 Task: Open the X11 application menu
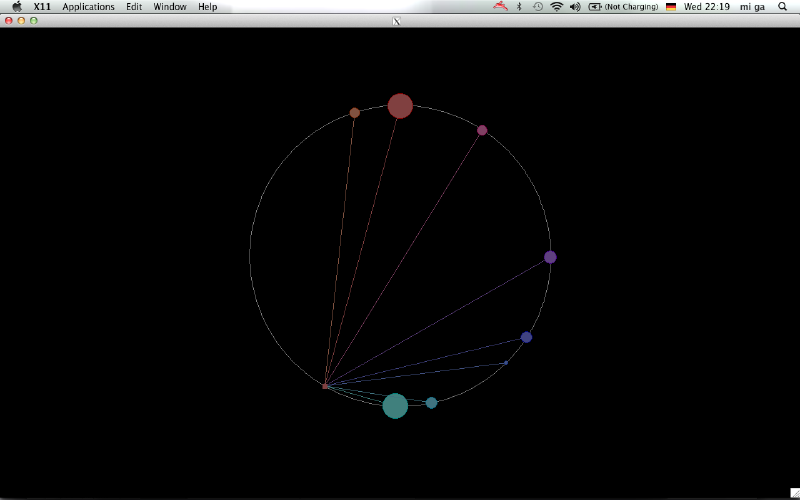pos(42,7)
